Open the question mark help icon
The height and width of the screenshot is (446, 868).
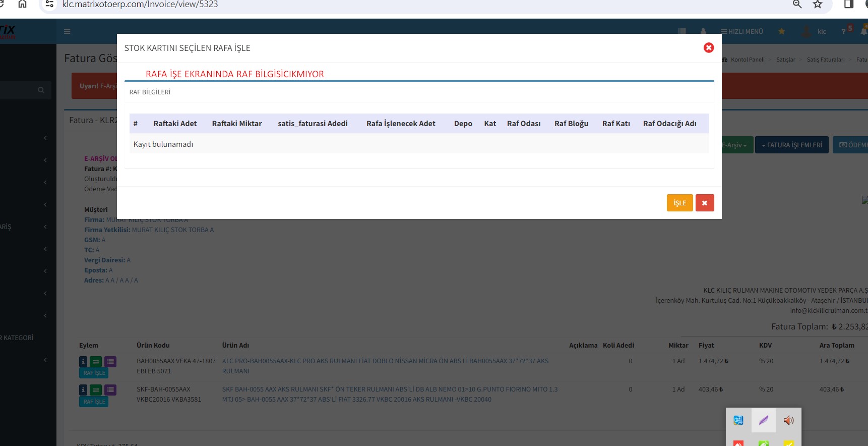click(x=843, y=31)
